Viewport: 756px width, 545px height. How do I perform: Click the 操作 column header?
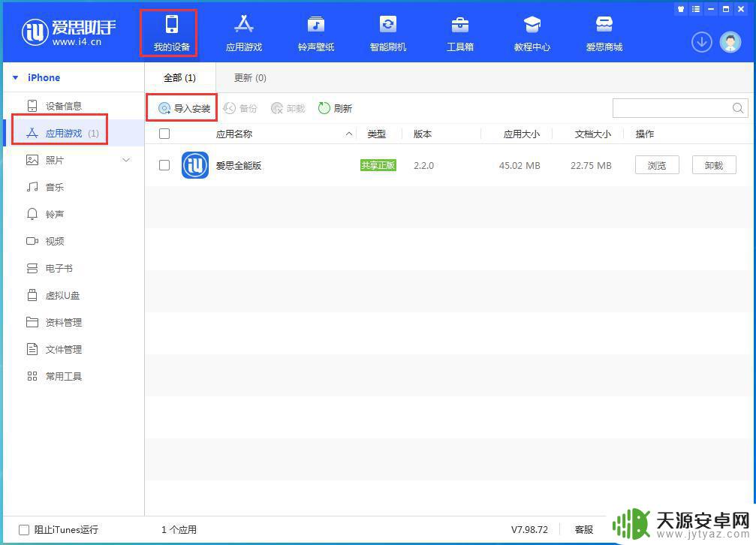645,134
